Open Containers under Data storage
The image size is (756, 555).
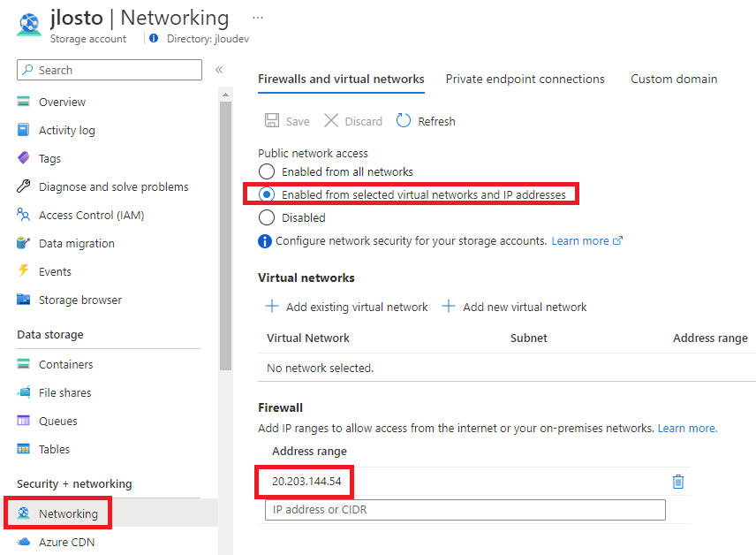[66, 364]
